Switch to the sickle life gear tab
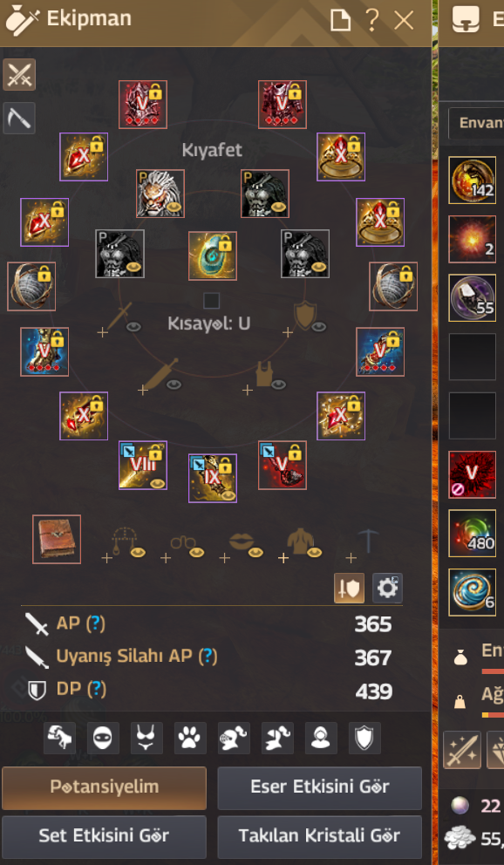Image resolution: width=504 pixels, height=865 pixels. [19, 118]
